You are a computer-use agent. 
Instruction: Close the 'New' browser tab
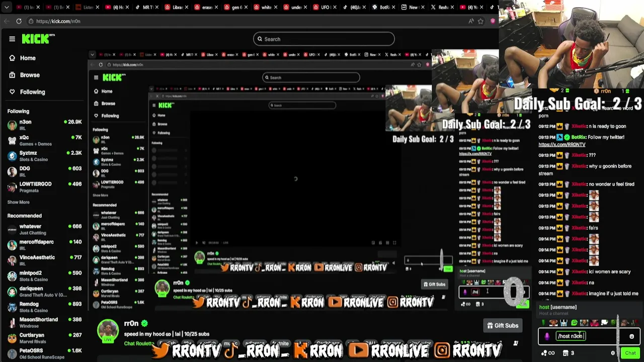[x=424, y=7]
